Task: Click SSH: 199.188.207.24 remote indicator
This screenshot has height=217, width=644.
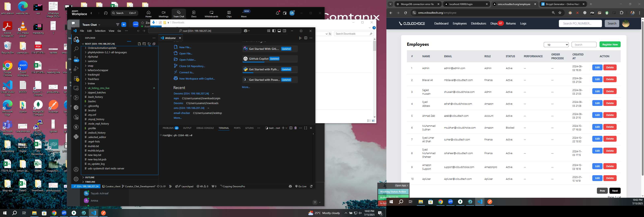Action: click(x=86, y=186)
